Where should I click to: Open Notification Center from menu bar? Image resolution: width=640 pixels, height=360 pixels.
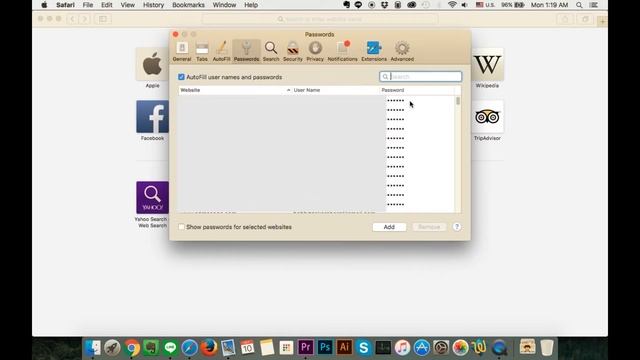tap(594, 5)
